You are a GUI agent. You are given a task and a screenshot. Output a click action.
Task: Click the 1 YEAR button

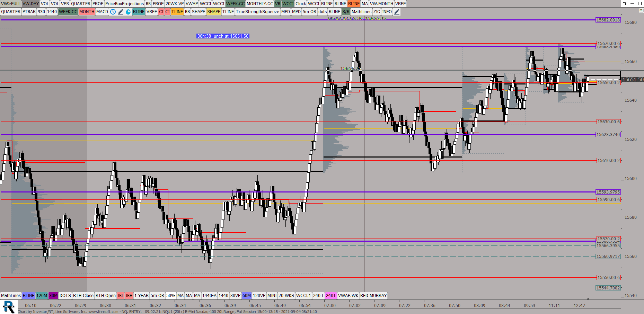[142, 296]
